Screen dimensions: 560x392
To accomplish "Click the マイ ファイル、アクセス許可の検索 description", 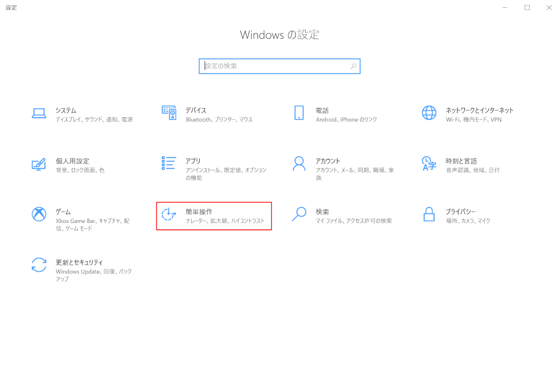I will [x=354, y=221].
